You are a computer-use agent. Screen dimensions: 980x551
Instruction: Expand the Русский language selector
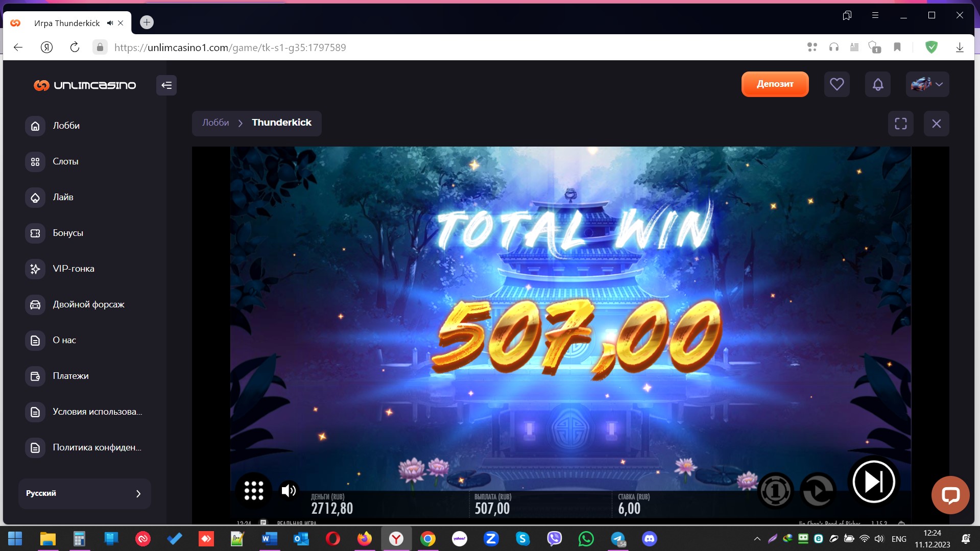click(x=85, y=494)
